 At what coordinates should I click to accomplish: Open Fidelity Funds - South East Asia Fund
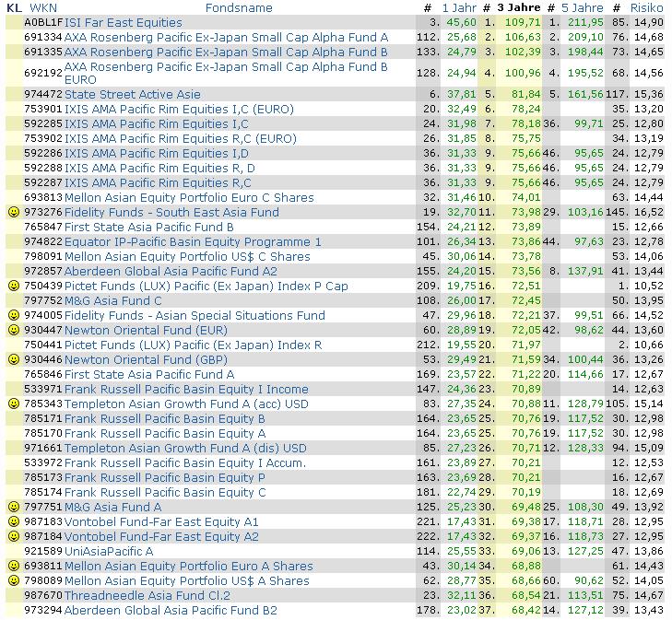point(171,212)
